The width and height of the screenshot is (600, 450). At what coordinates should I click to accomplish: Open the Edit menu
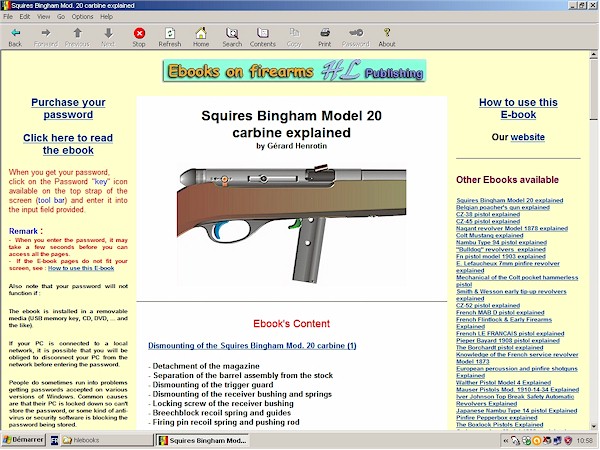pyautogui.click(x=25, y=17)
